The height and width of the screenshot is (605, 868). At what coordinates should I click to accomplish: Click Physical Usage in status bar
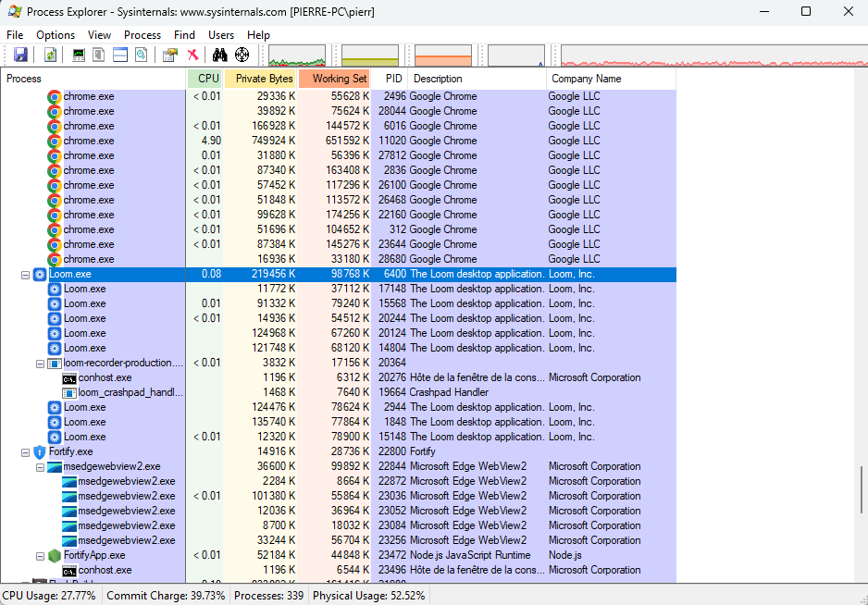coord(368,596)
